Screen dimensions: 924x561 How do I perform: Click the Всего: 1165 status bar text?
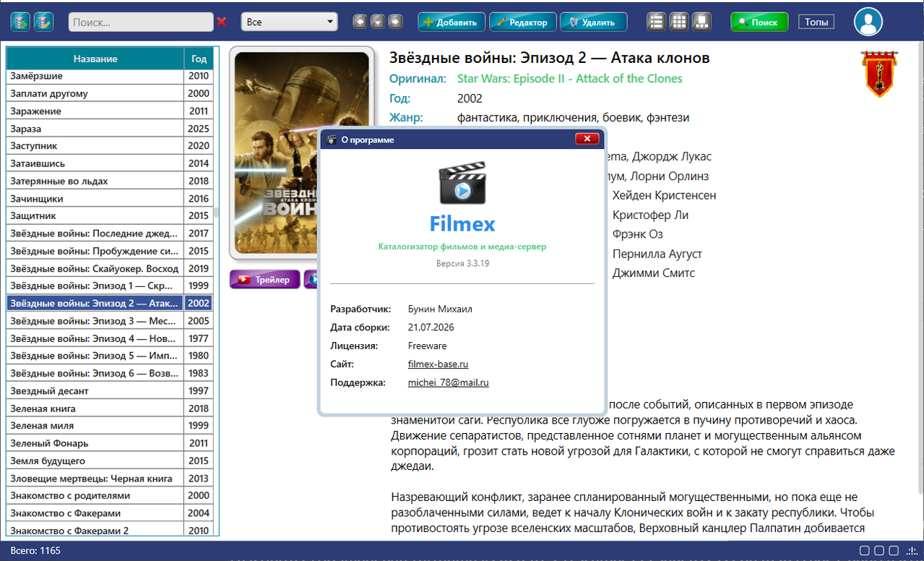(x=35, y=551)
